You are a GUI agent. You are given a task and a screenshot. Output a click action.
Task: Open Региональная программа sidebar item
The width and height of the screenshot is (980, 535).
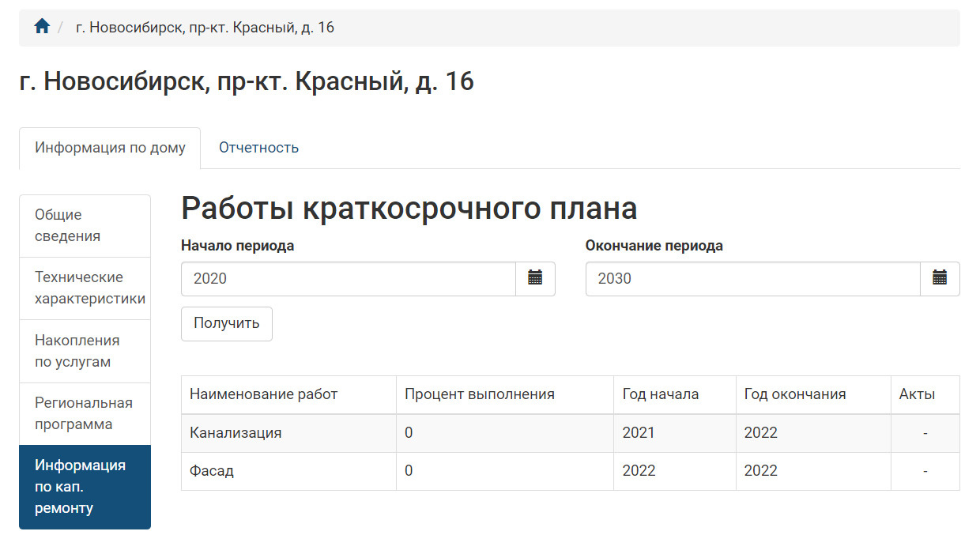click(85, 414)
